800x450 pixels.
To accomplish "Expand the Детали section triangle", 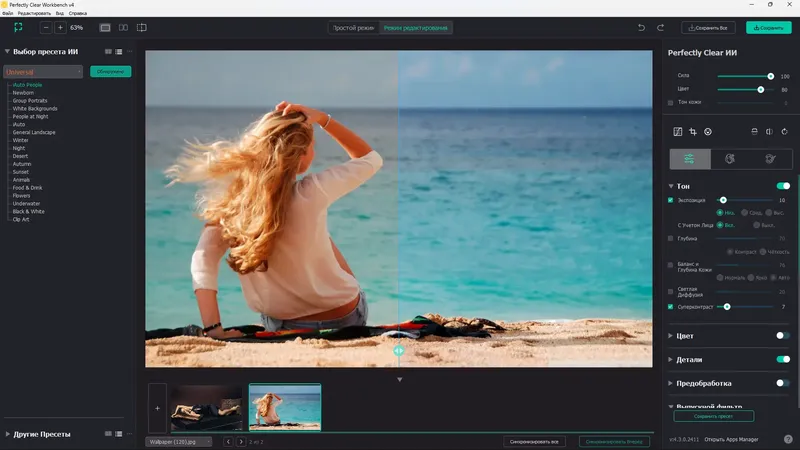I will click(670, 360).
